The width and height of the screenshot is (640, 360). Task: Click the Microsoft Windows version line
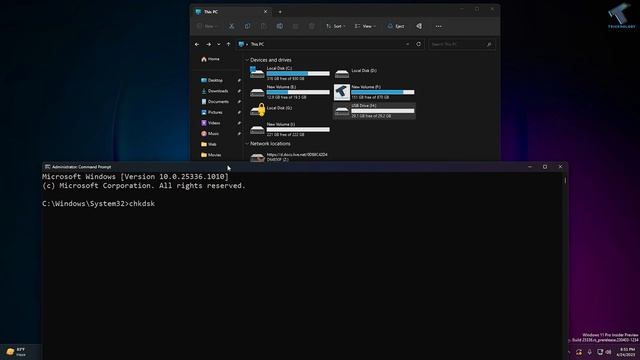[x=136, y=177]
